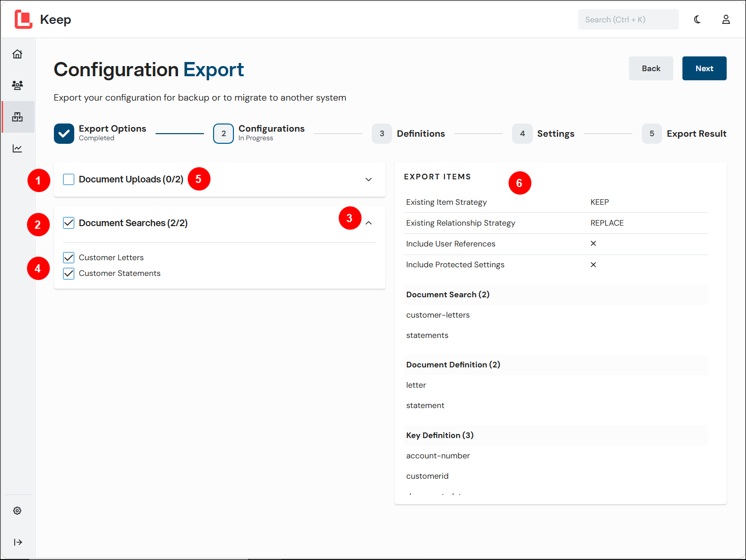Screen dimensions: 746x560
Task: Click the Next button
Action: click(x=704, y=68)
